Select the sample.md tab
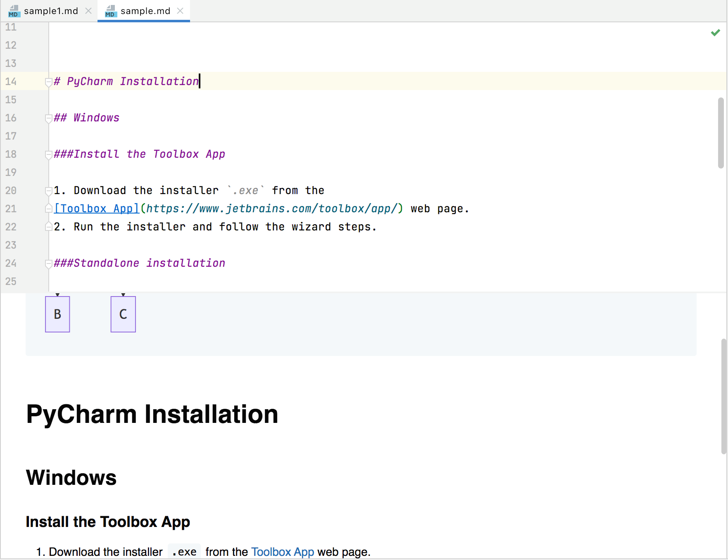 click(145, 11)
